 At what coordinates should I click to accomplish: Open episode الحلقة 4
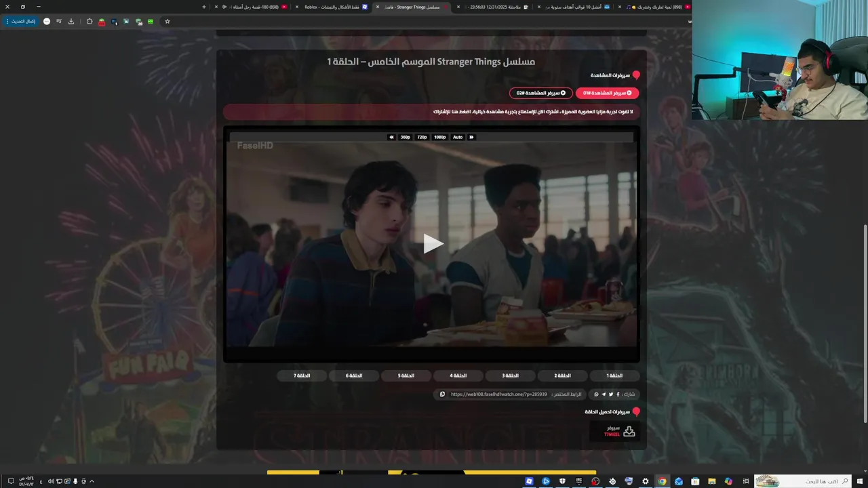pos(458,375)
